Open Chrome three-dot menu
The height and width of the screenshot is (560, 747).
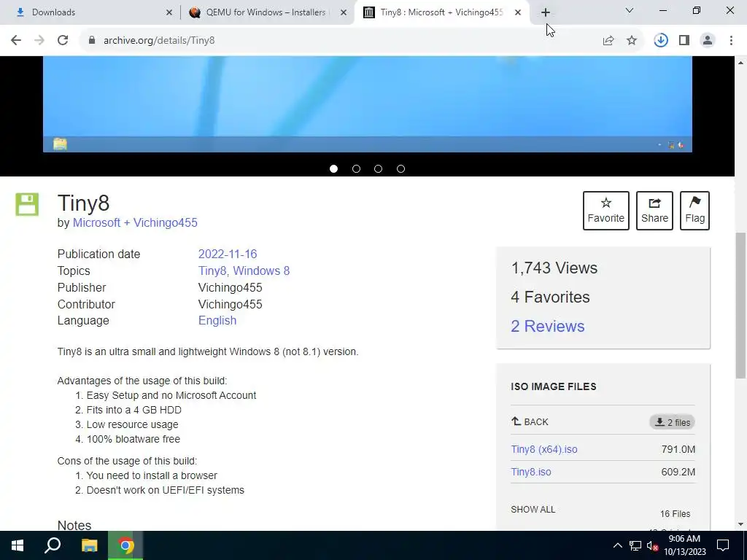coord(731,41)
